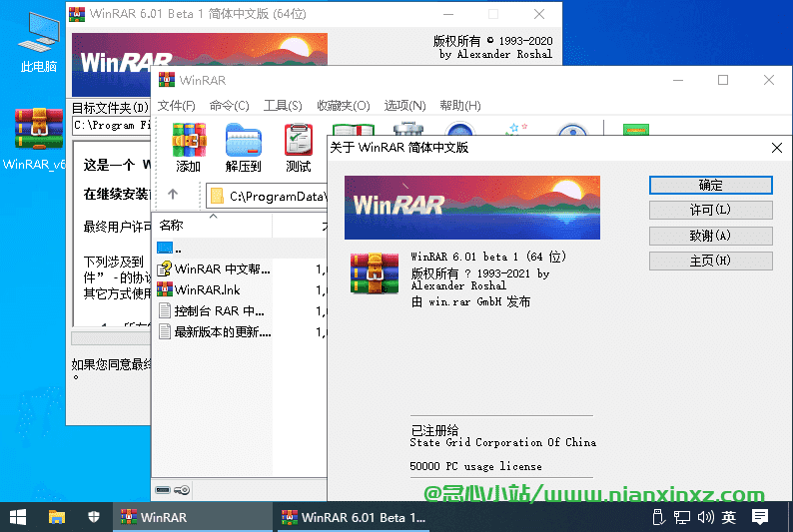Click the 解压到 (Extract To) toolbar icon
Viewport: 793px width, 532px height.
[x=244, y=147]
